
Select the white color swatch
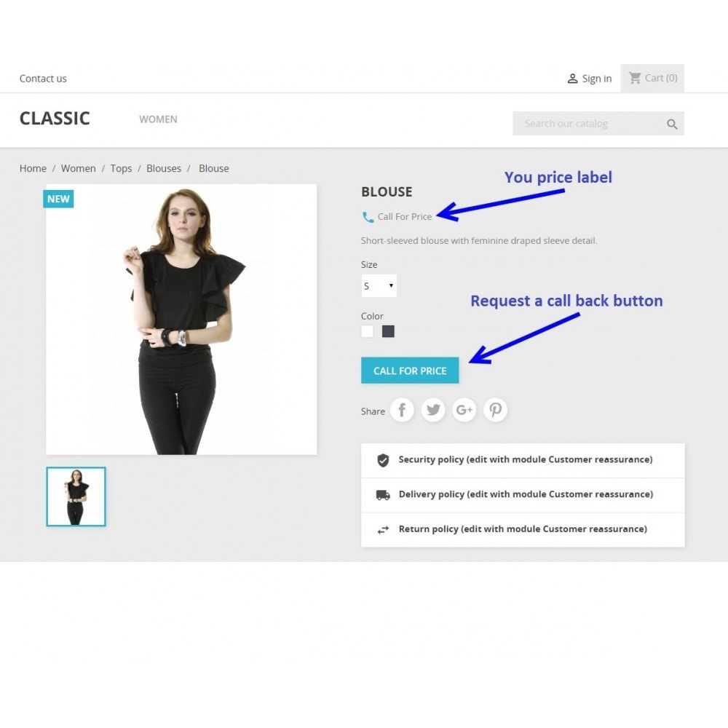[367, 331]
